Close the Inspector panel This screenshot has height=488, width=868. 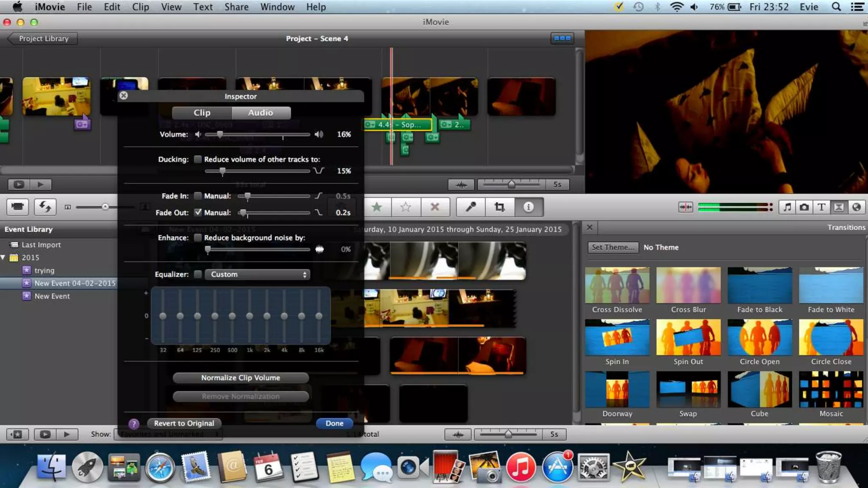[x=123, y=96]
